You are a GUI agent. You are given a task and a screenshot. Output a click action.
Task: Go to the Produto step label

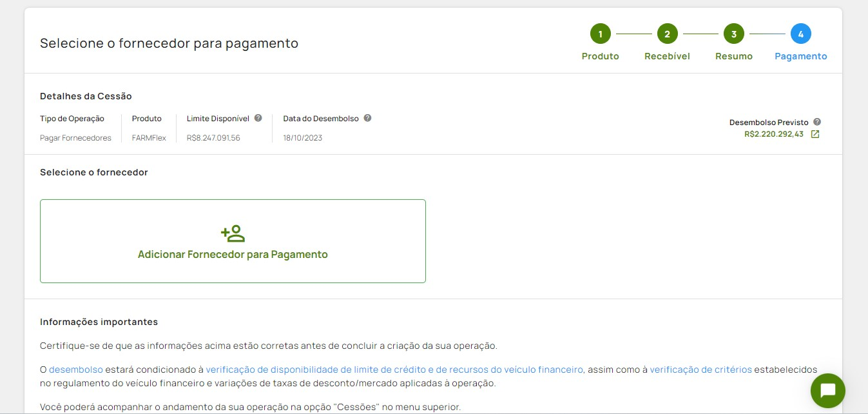(600, 56)
